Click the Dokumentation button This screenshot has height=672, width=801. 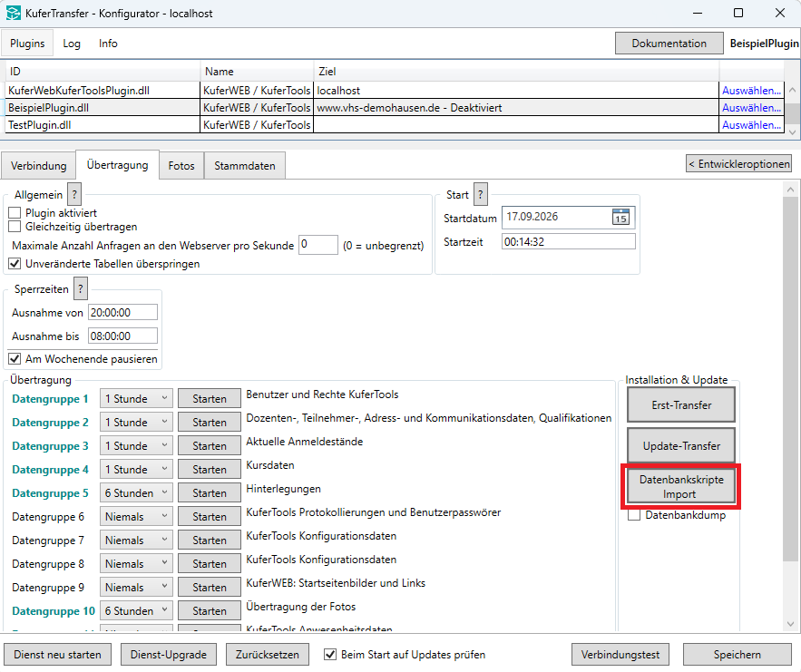(x=669, y=44)
